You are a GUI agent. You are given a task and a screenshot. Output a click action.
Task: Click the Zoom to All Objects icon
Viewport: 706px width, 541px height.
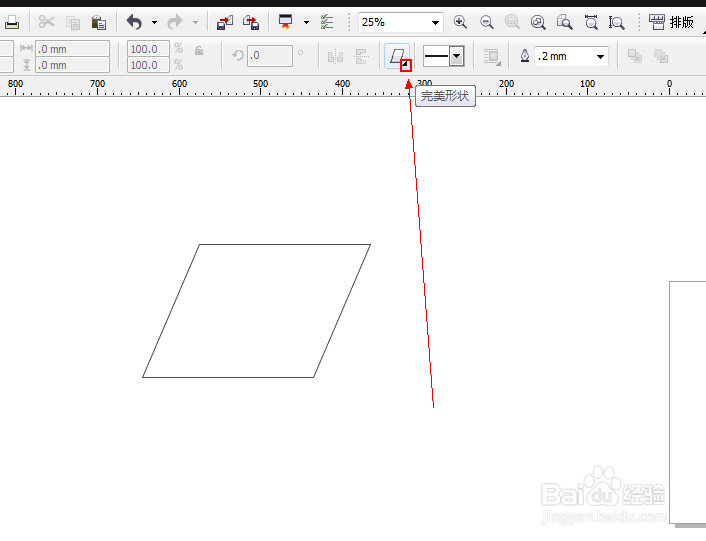(x=539, y=22)
